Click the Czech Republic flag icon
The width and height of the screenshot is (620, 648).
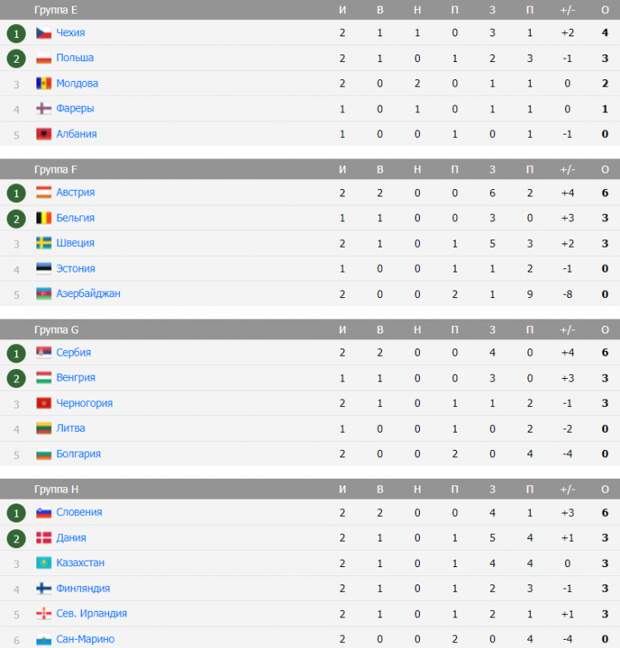click(44, 33)
